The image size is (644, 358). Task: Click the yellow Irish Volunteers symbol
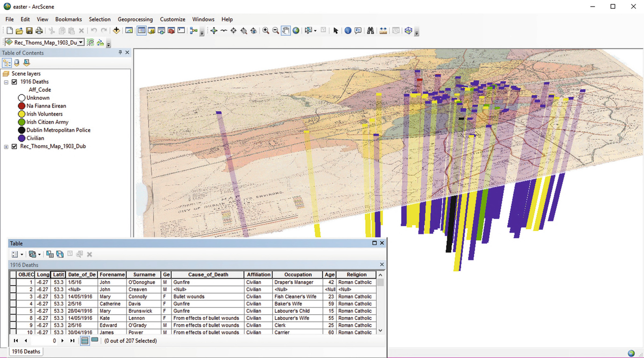(21, 114)
